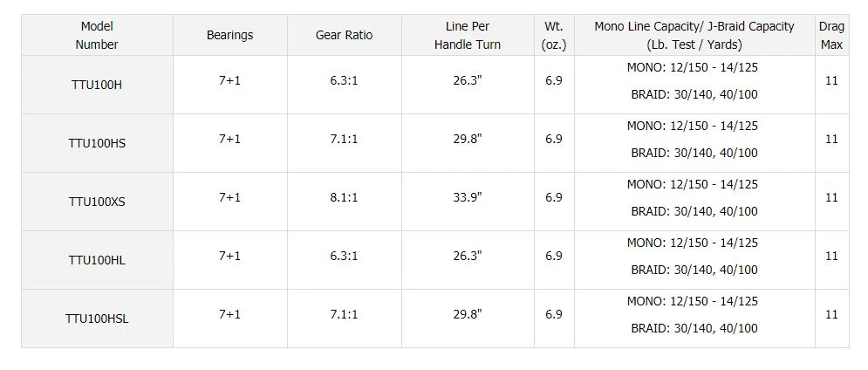Click the 33.9" line per turn value

click(x=468, y=198)
